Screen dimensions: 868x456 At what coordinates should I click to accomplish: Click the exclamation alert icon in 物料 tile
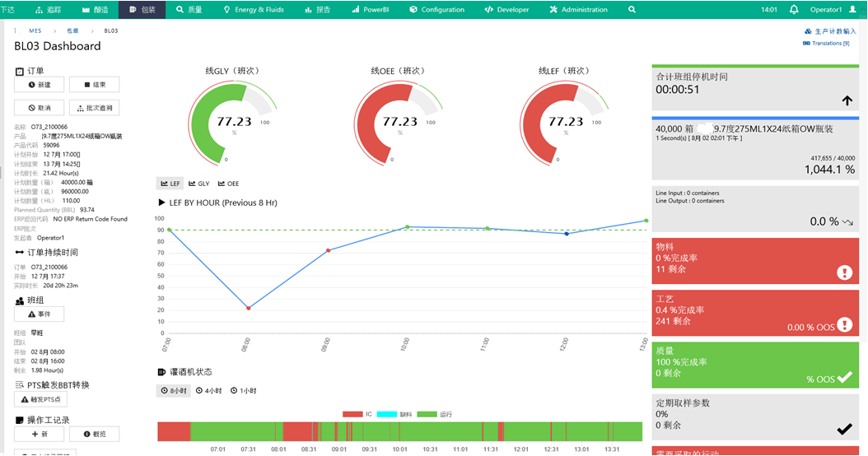[844, 272]
